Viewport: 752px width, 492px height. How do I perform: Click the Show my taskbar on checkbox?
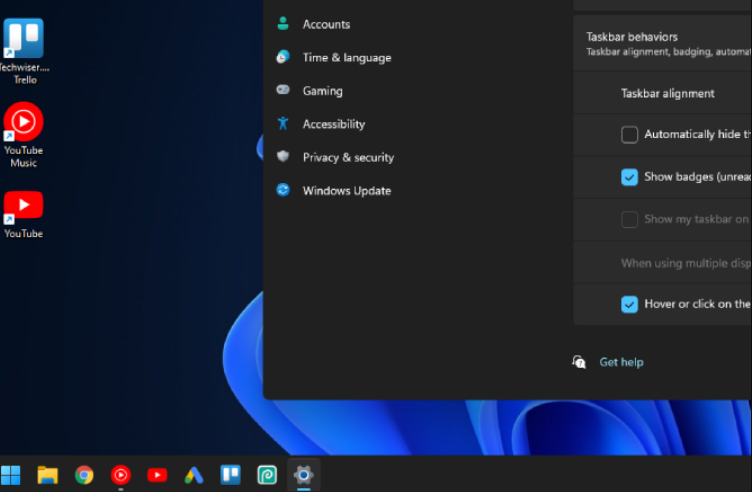pos(629,220)
